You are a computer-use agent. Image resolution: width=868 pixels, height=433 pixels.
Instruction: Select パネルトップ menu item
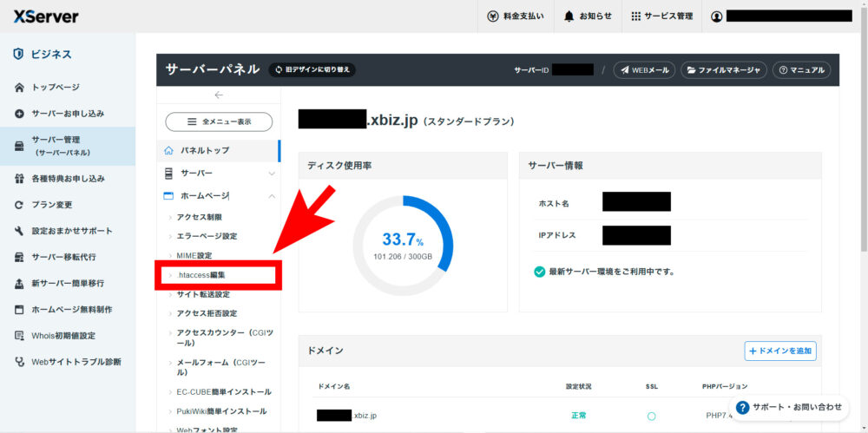219,150
